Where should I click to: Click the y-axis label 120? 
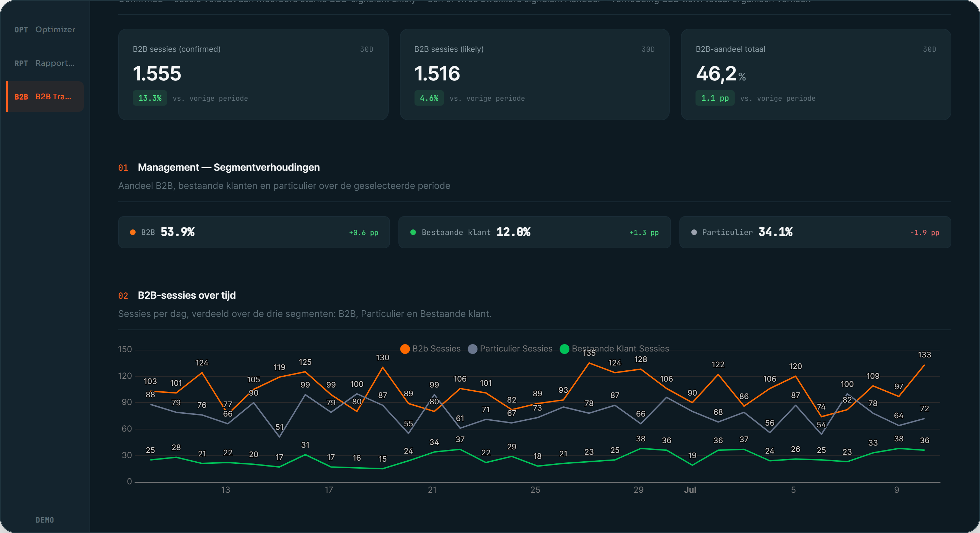(x=125, y=376)
